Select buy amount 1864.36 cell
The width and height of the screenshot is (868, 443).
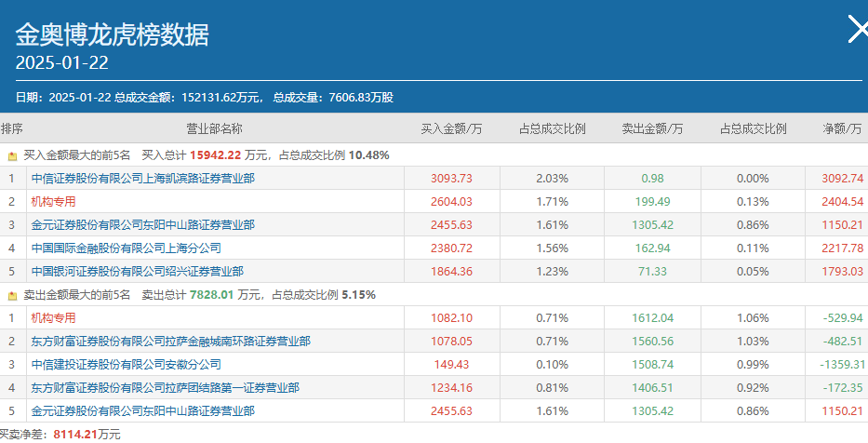click(452, 272)
